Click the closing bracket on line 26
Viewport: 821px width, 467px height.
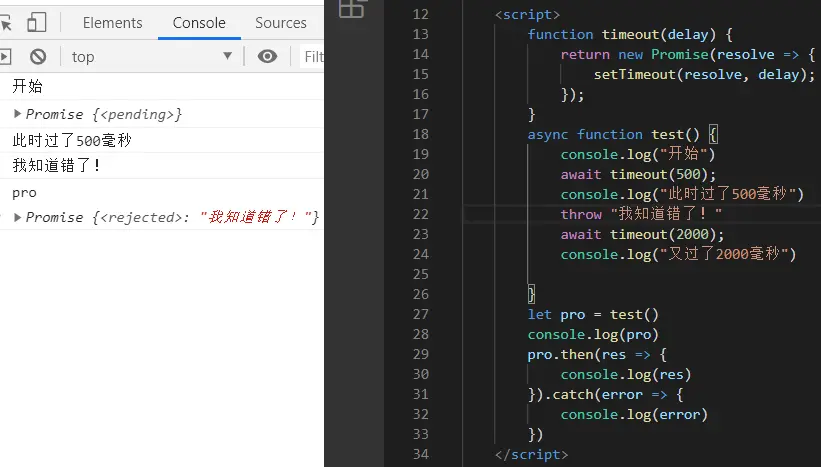coord(531,294)
